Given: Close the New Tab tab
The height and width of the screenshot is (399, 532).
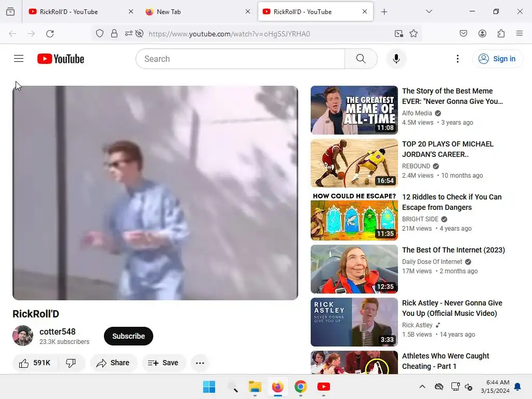Looking at the screenshot, I should point(248,12).
